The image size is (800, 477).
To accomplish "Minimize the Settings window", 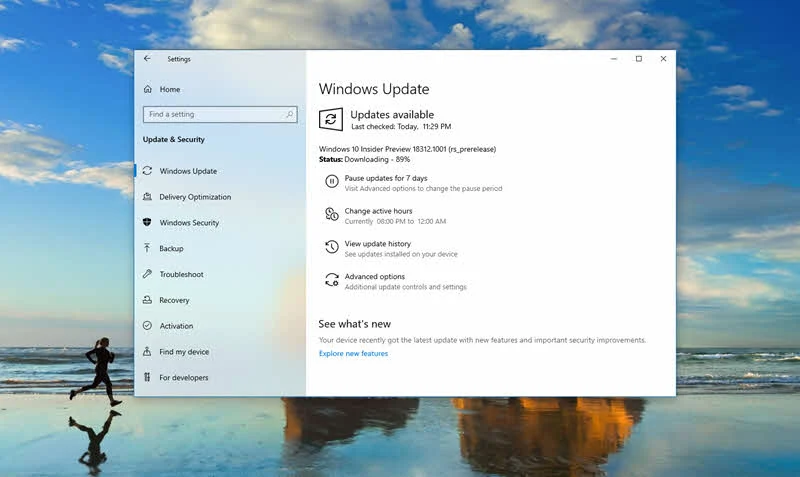I will 614,59.
